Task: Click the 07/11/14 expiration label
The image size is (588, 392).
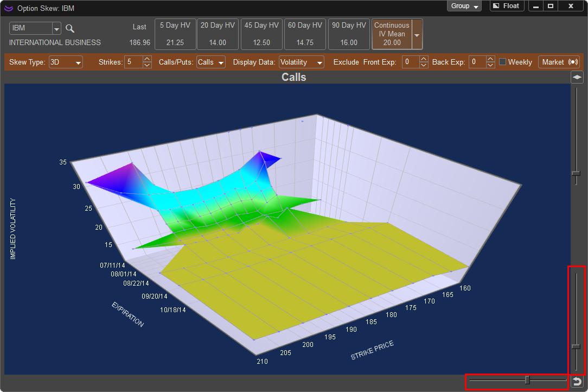Action: tap(112, 265)
